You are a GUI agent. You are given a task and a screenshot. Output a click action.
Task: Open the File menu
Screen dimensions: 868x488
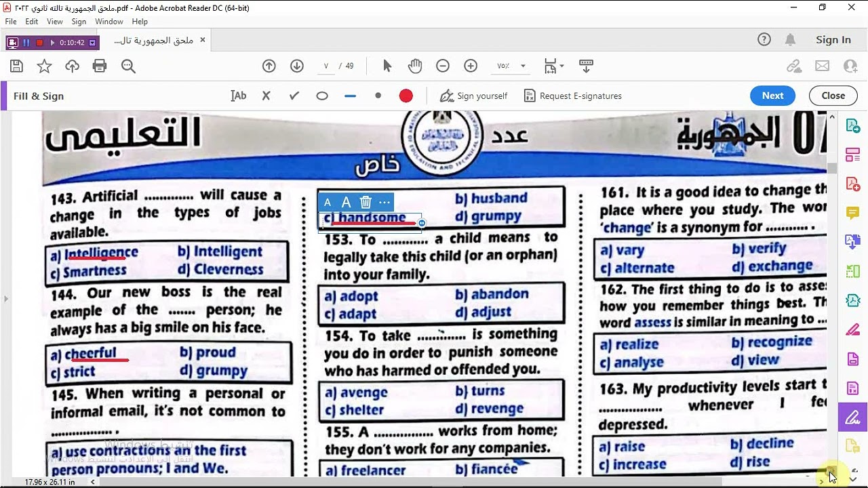[11, 22]
